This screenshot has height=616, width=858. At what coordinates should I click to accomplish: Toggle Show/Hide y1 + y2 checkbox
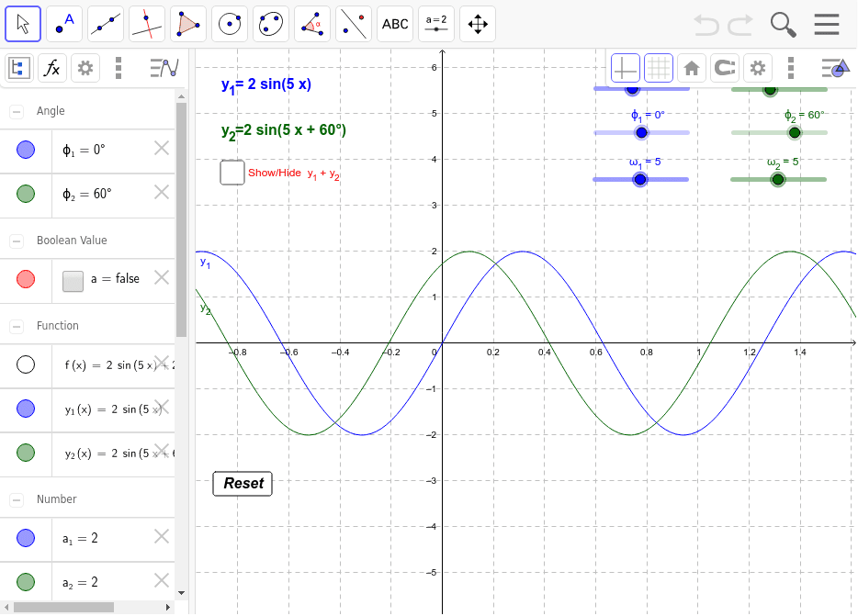coord(232,173)
